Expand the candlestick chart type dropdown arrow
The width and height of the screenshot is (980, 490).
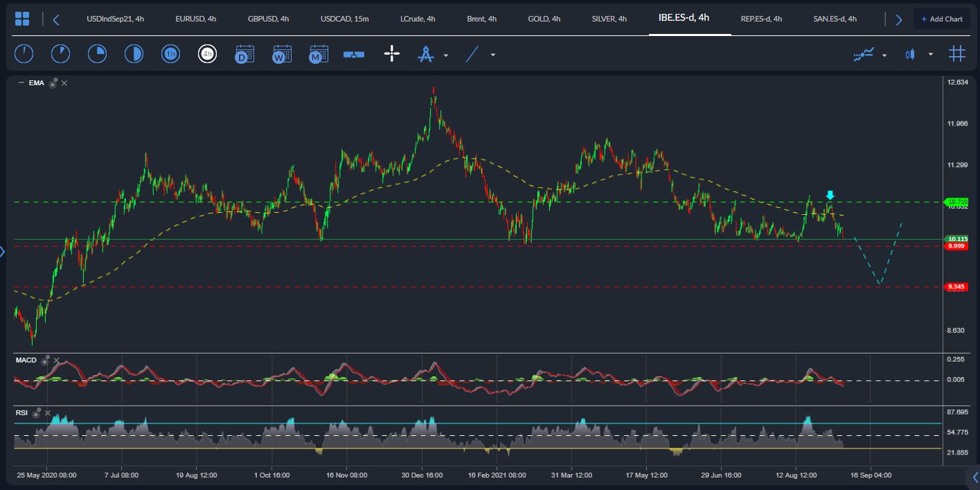tap(931, 55)
